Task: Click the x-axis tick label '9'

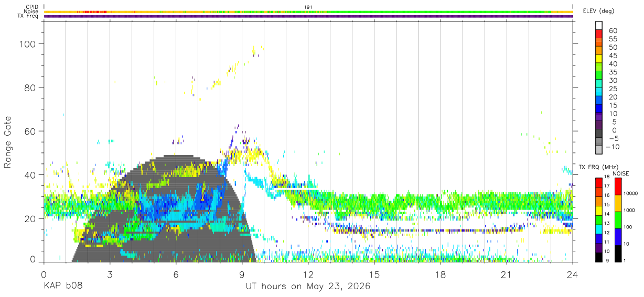Action: [x=242, y=274]
